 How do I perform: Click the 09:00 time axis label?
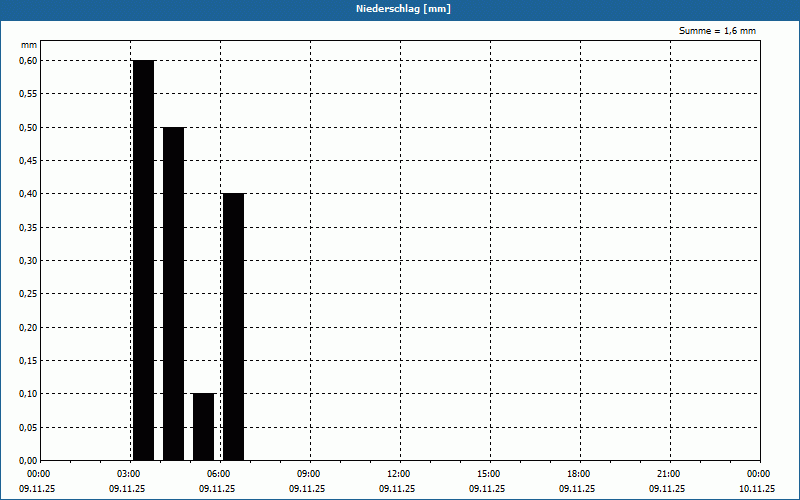point(308,473)
